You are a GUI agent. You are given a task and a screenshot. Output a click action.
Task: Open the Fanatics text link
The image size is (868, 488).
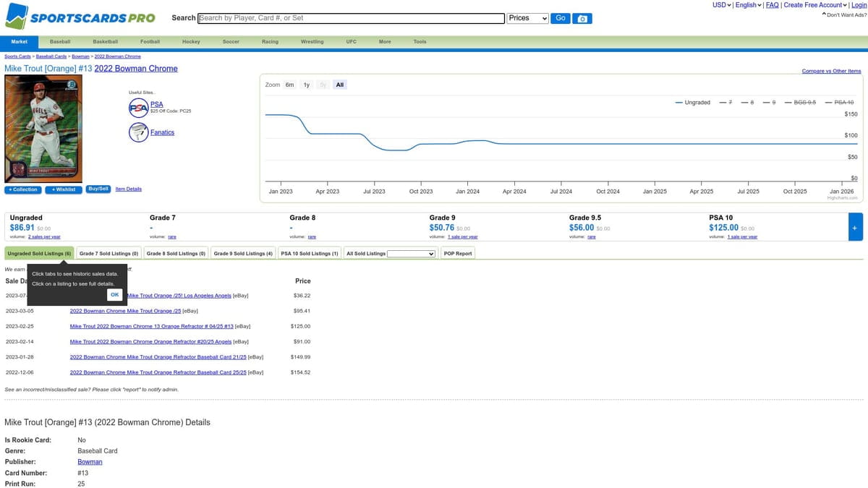click(x=162, y=132)
